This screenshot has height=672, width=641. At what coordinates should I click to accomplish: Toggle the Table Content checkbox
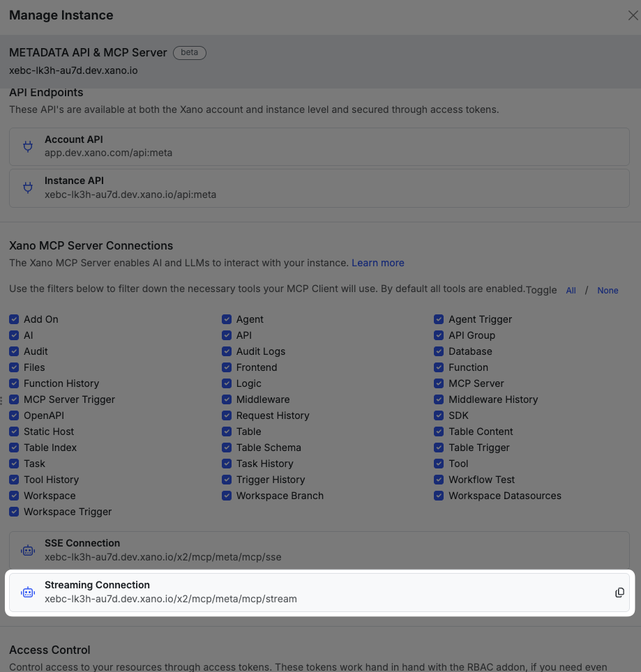[439, 432]
